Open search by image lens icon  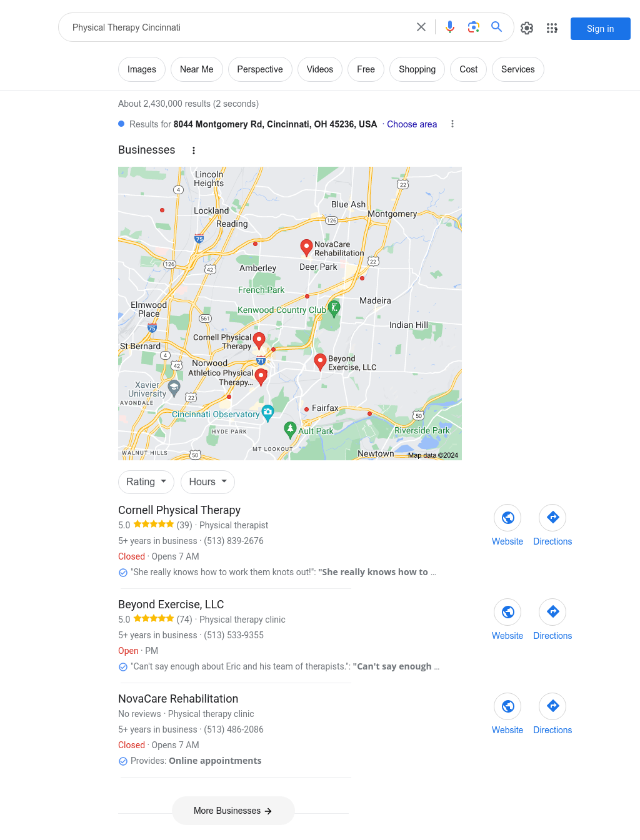[x=473, y=27]
